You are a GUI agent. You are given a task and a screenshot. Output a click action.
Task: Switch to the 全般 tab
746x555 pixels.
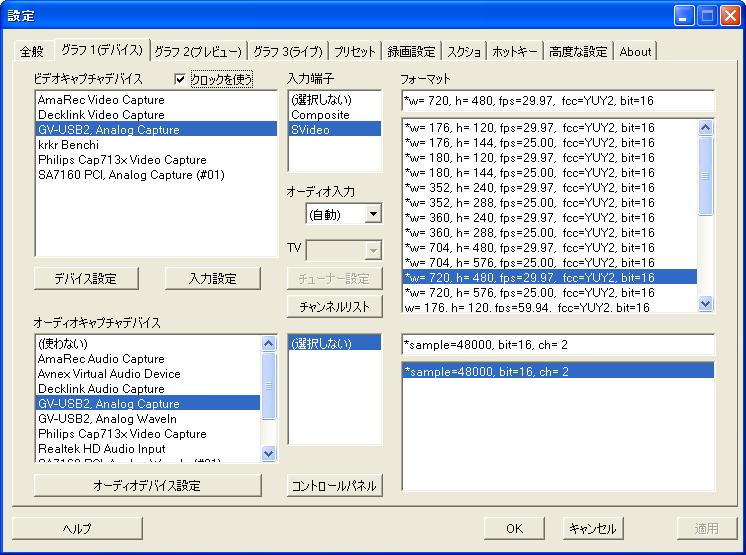(32, 51)
